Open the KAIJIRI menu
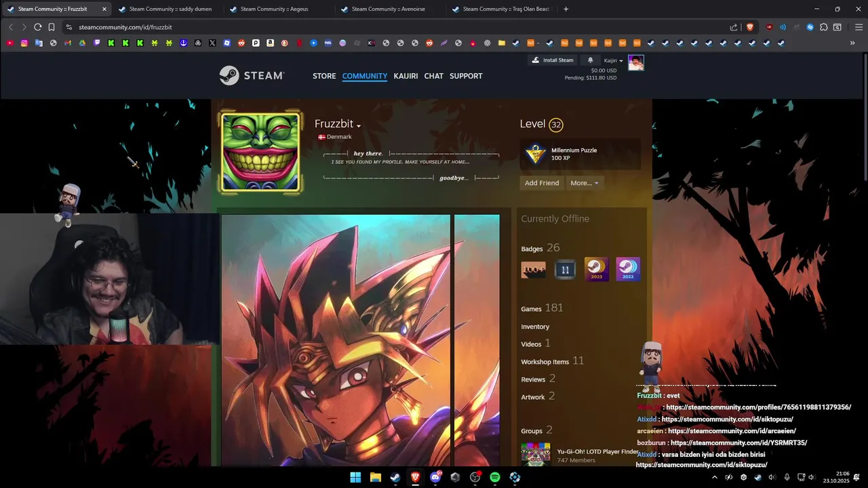 (406, 76)
